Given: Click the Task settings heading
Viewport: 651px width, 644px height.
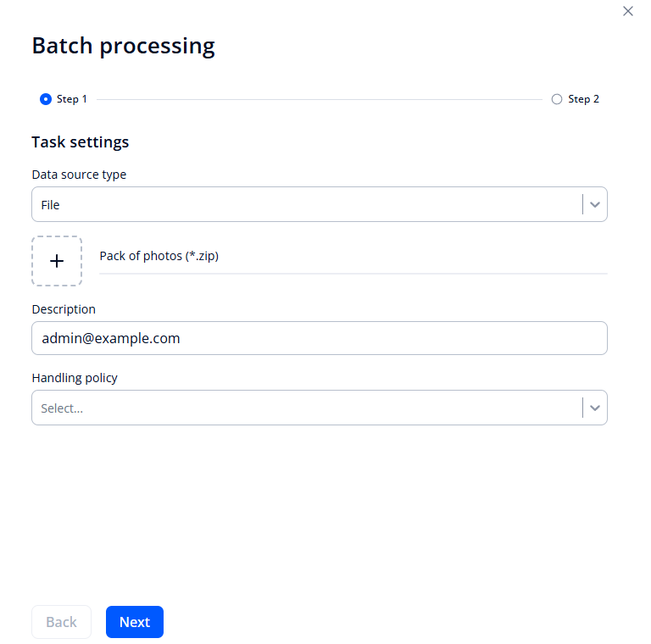Looking at the screenshot, I should point(81,142).
